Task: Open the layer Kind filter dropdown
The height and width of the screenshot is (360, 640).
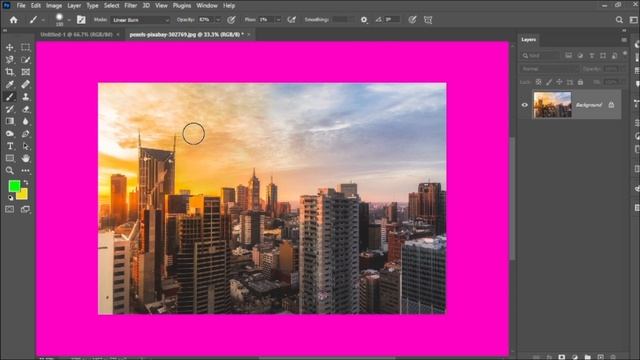Action: point(540,56)
